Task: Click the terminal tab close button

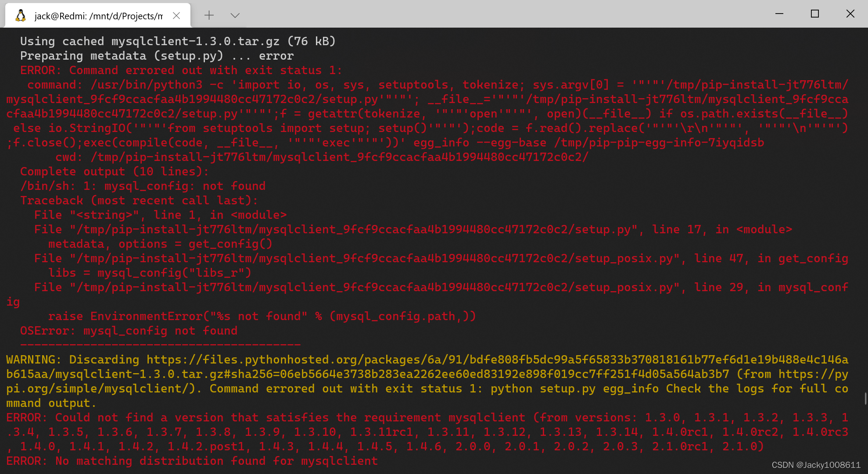Action: click(x=179, y=14)
